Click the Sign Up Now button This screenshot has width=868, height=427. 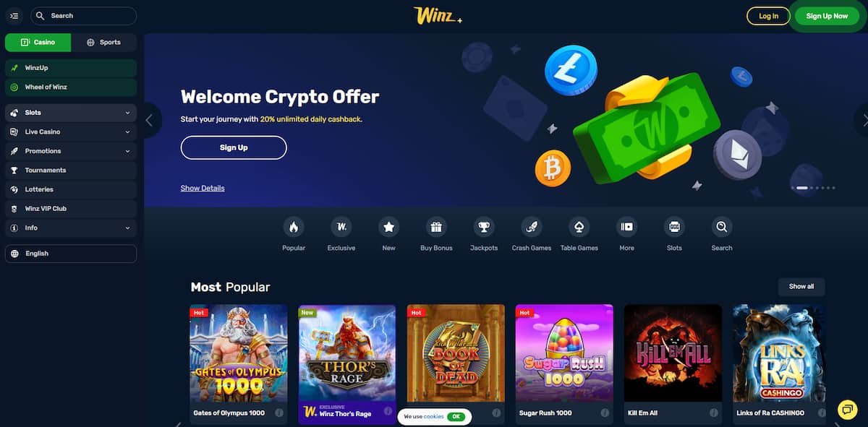[827, 16]
